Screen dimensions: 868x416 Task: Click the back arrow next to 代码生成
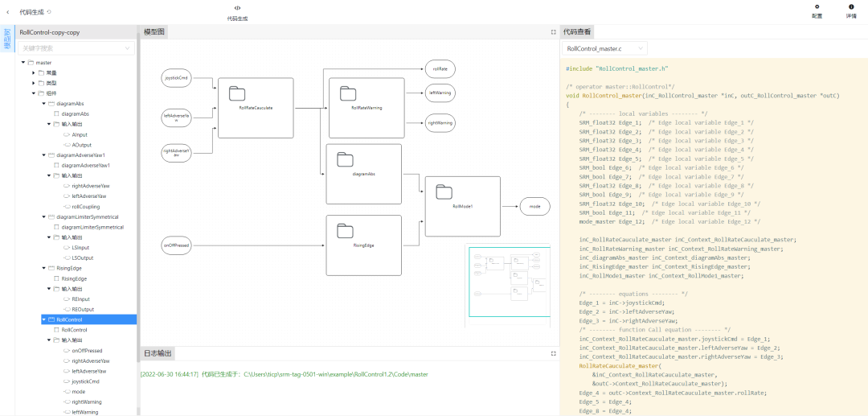9,12
